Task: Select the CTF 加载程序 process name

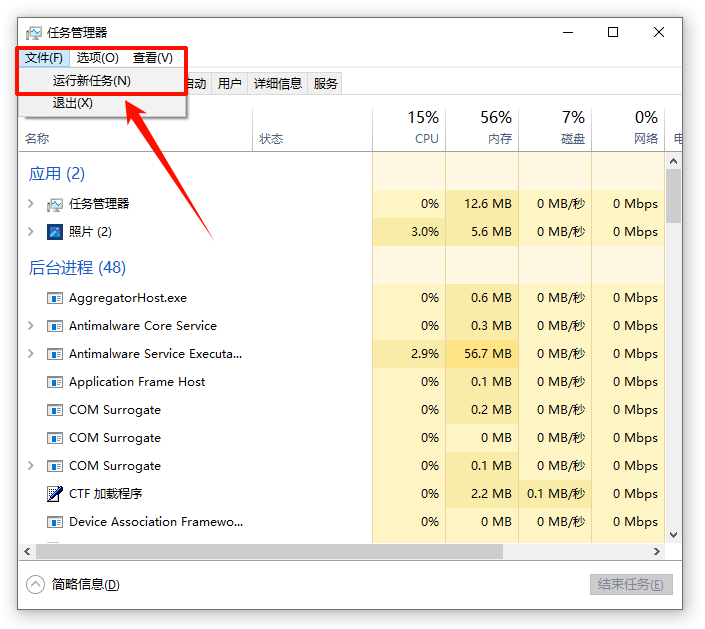Action: [105, 494]
